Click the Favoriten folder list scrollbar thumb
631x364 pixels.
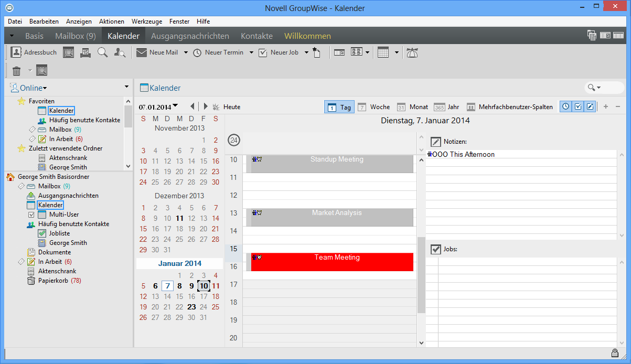[x=128, y=116]
